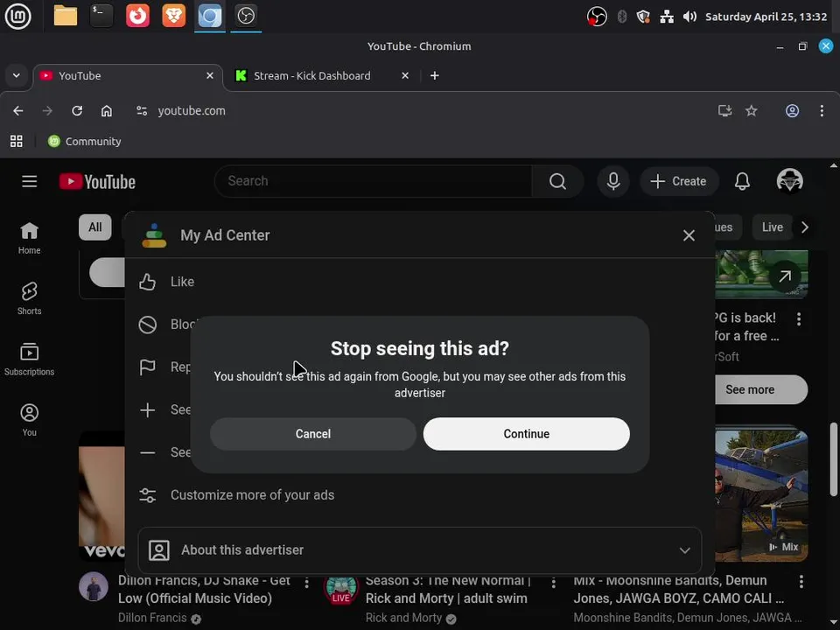The width and height of the screenshot is (840, 630).
Task: Open a new browser tab
Action: (435, 76)
